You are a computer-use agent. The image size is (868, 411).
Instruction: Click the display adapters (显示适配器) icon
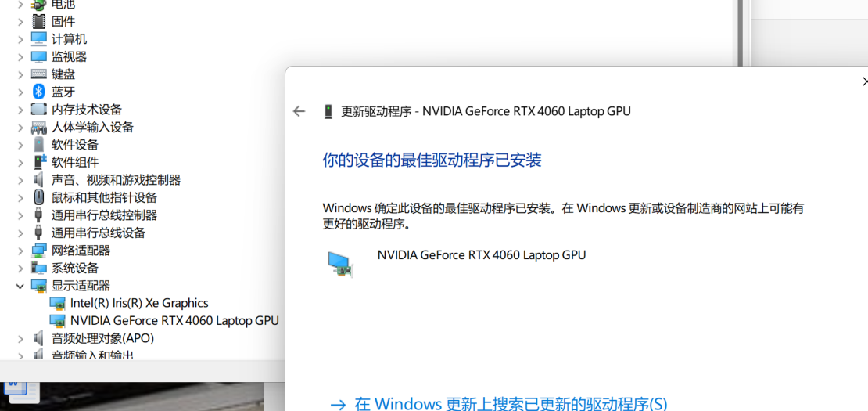click(39, 286)
